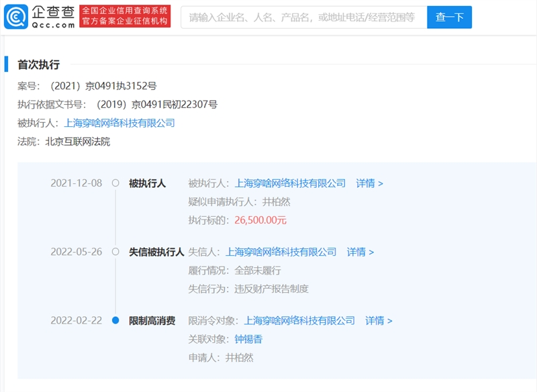Click document number (2019)京0491民初22307号
Image resolution: width=537 pixels, height=392 pixels.
click(157, 105)
